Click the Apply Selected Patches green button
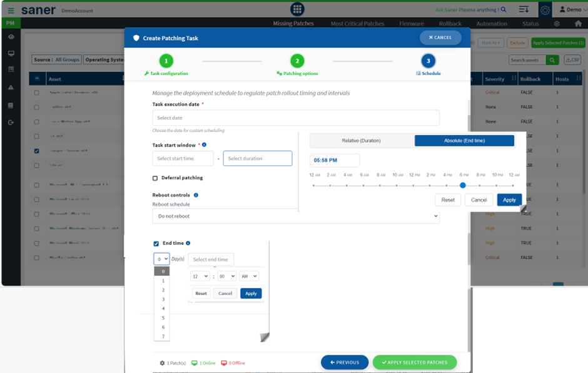The height and width of the screenshot is (373, 588). pyautogui.click(x=414, y=362)
